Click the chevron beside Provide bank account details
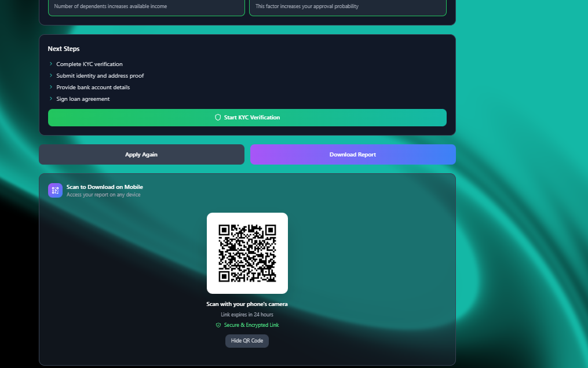The height and width of the screenshot is (368, 588). coord(51,87)
